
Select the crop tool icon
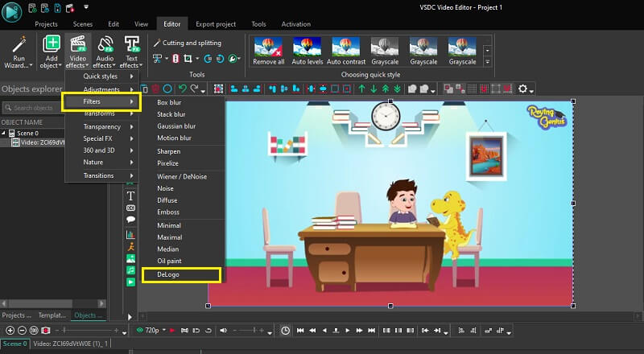pos(188,59)
